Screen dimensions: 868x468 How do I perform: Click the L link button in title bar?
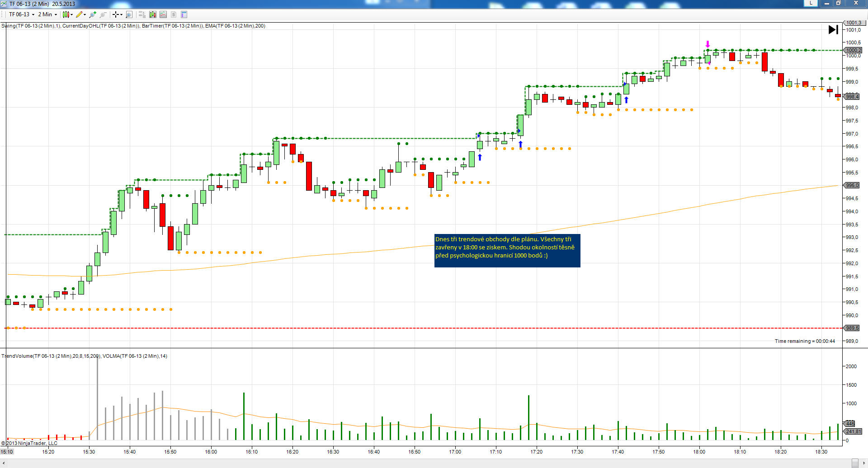(x=811, y=3)
